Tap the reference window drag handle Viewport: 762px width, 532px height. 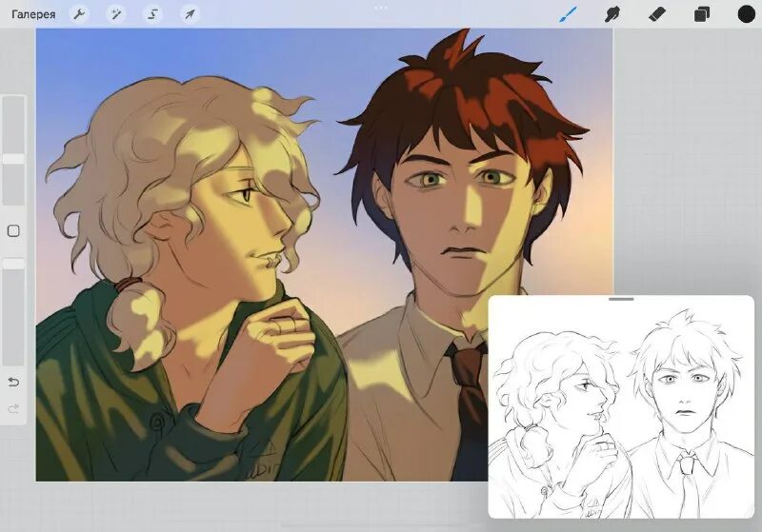(621, 299)
